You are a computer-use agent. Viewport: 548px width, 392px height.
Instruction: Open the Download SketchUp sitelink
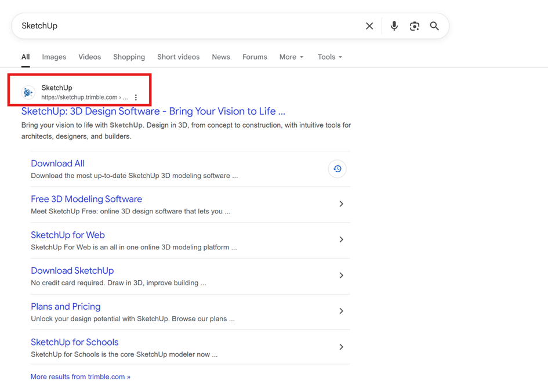(x=72, y=271)
